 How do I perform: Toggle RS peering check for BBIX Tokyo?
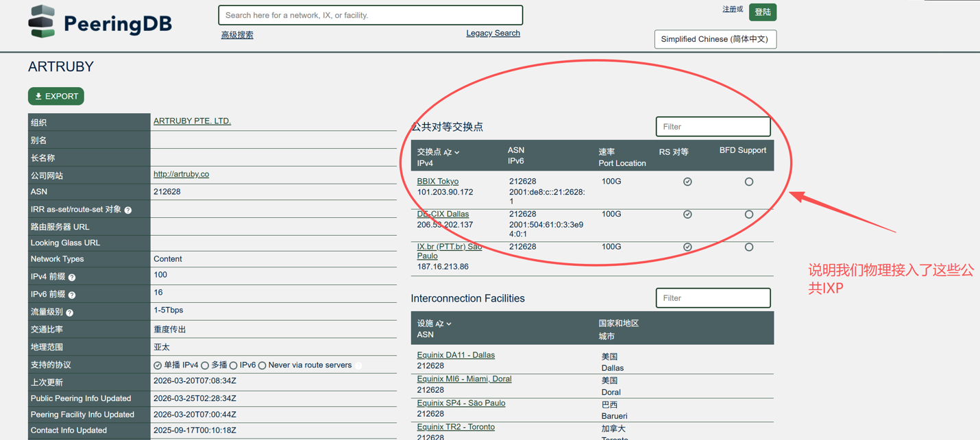pyautogui.click(x=687, y=182)
